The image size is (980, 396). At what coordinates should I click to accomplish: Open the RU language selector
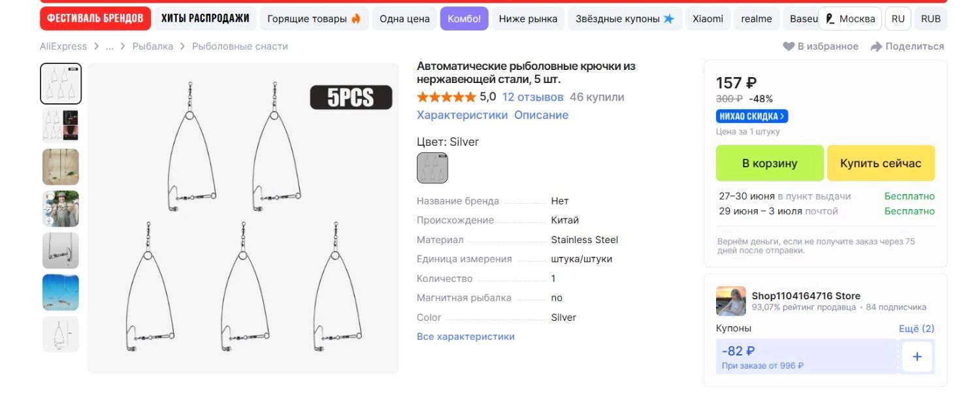tap(898, 19)
